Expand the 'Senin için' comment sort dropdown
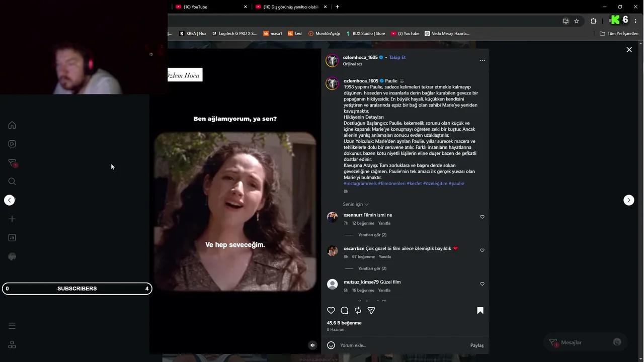Viewport: 644px width, 362px height. (x=356, y=205)
